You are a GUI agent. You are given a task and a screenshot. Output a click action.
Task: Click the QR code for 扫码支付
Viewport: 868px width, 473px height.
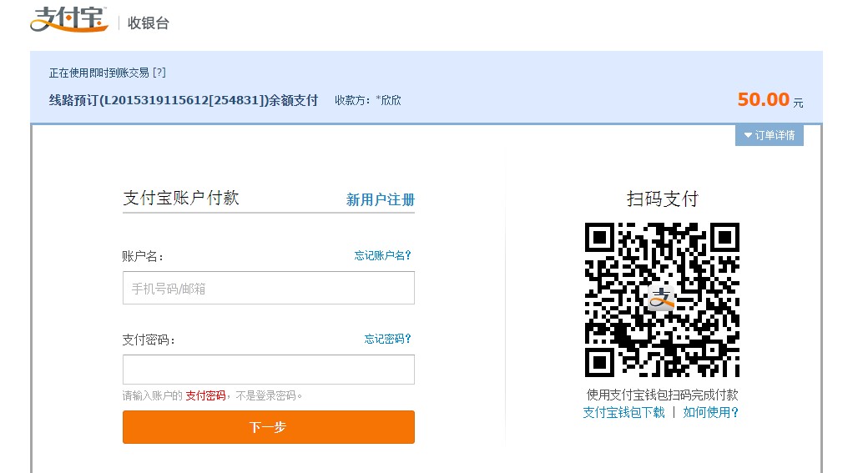tap(662, 299)
